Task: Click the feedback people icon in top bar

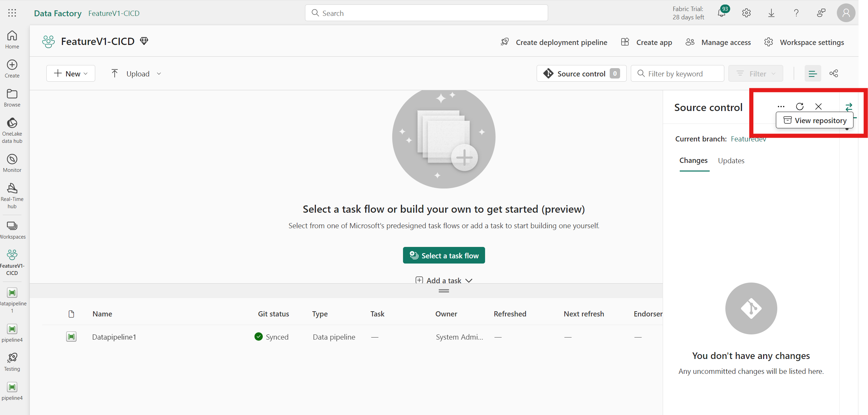Action: pos(821,13)
